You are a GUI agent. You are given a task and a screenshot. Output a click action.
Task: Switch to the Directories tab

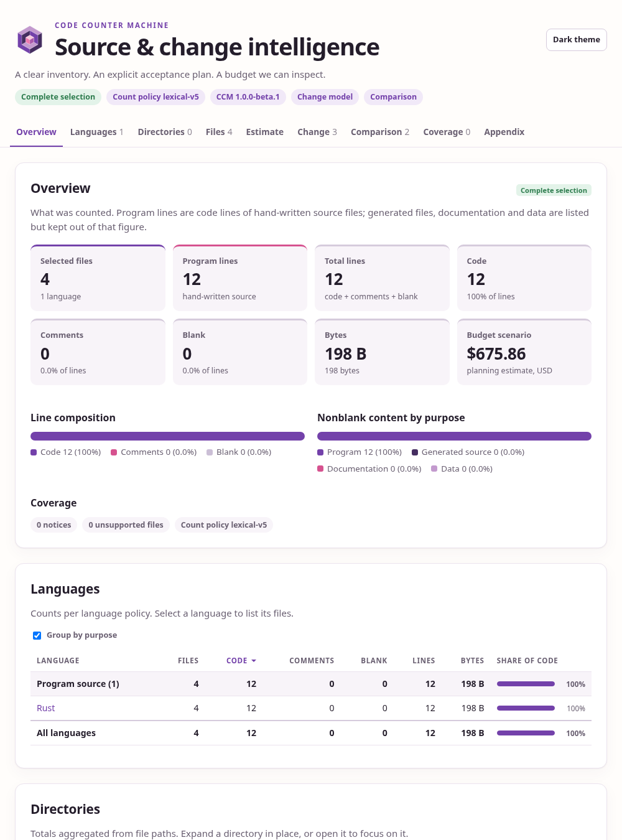[165, 132]
